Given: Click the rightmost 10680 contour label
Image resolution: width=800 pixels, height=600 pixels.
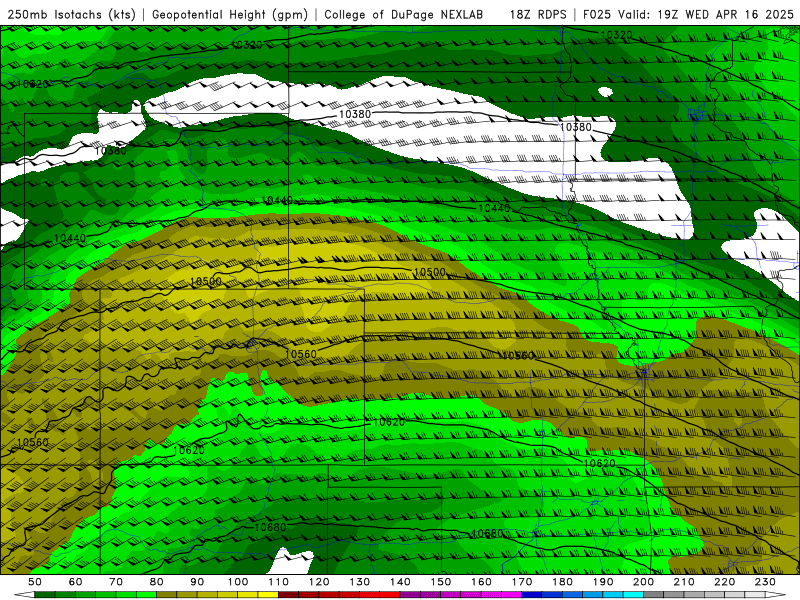Looking at the screenshot, I should (x=487, y=534).
